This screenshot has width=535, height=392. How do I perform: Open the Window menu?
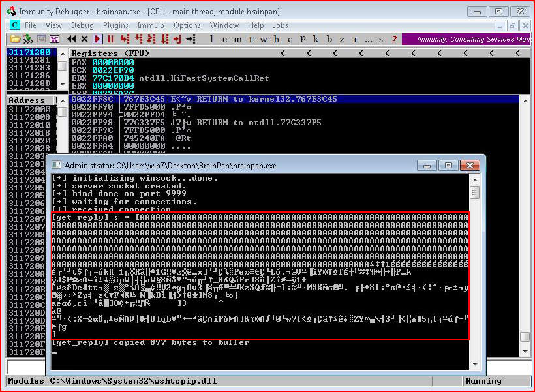[x=224, y=25]
